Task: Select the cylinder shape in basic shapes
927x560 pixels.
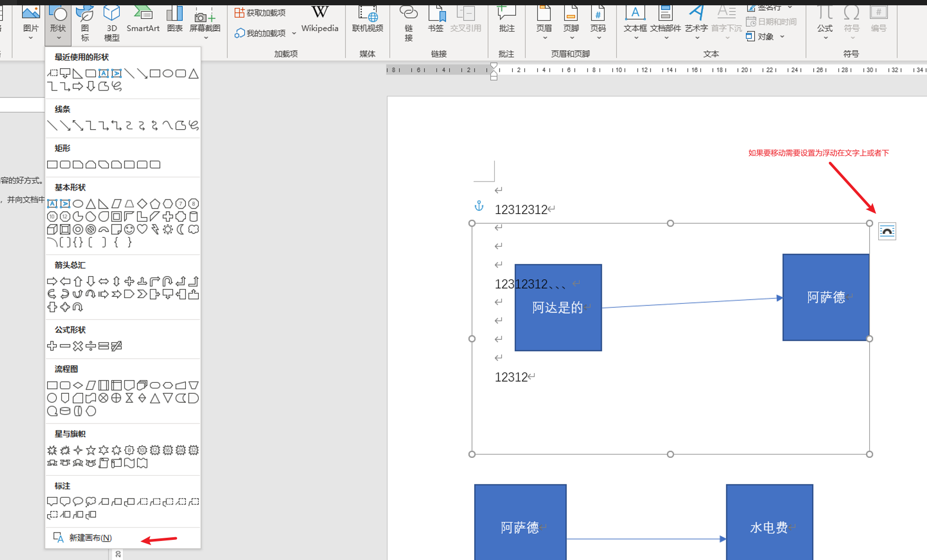Action: 193,216
